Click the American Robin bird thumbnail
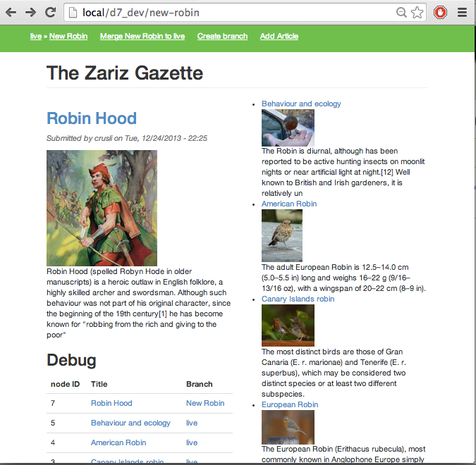This screenshot has width=476, height=465. coord(282,235)
